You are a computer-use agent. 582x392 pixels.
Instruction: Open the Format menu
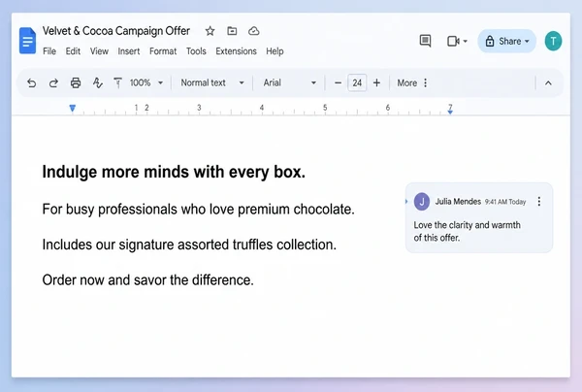[163, 51]
